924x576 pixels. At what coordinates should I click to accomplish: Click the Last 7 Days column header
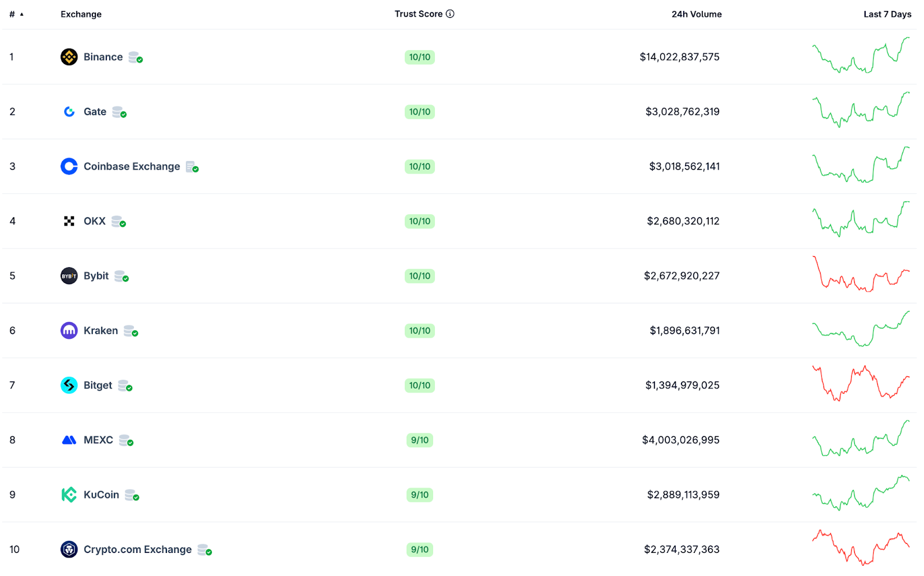pos(888,14)
